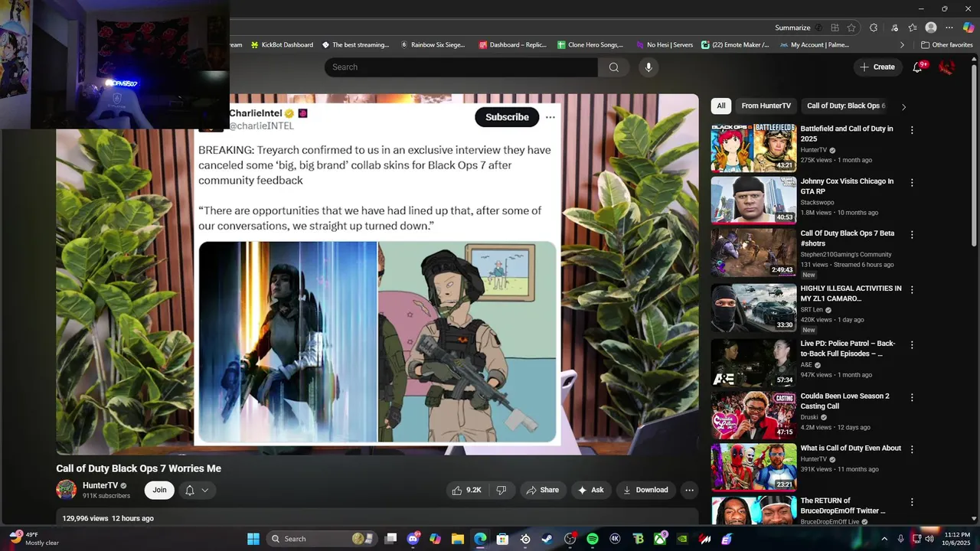
Task: Add page to favorites with star icon
Action: [851, 28]
